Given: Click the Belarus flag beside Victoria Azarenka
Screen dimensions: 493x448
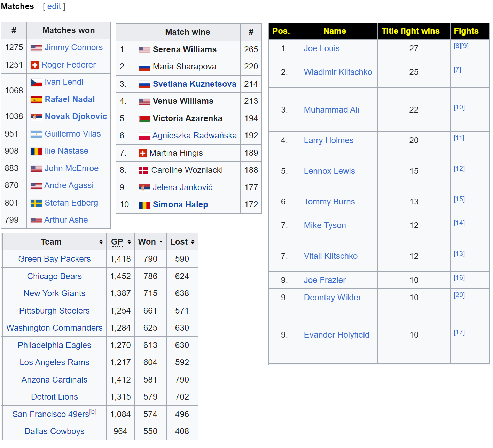Looking at the screenshot, I should pos(144,119).
